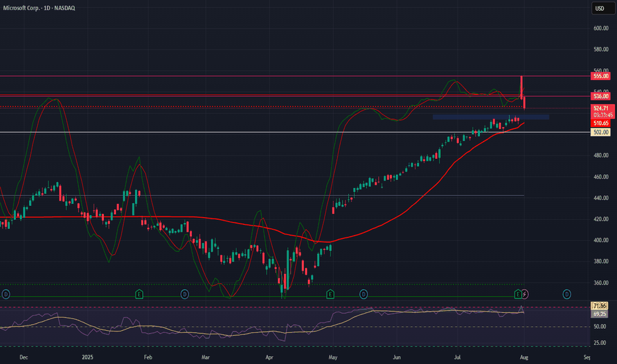Open the USD currency selector
617x364 pixels.
603,8
